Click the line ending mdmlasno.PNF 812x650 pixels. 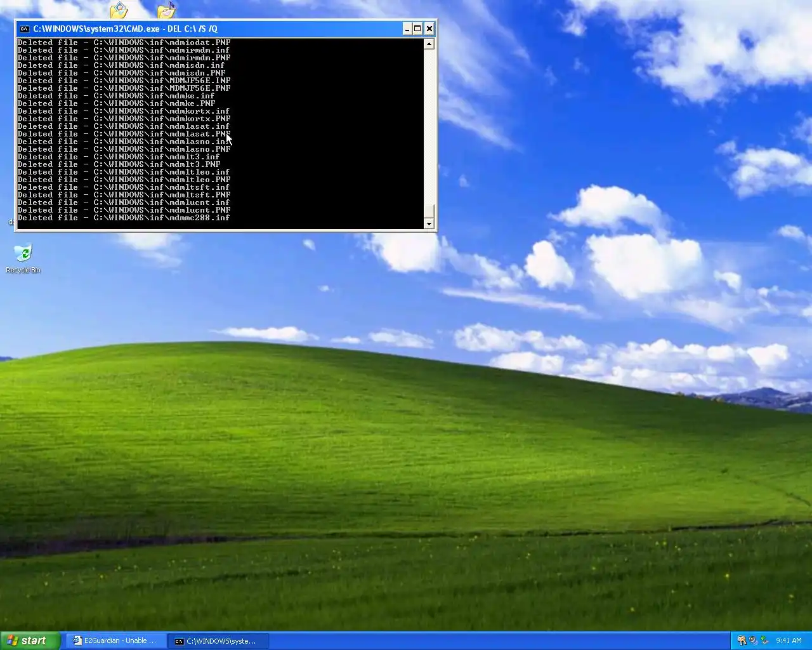(124, 149)
